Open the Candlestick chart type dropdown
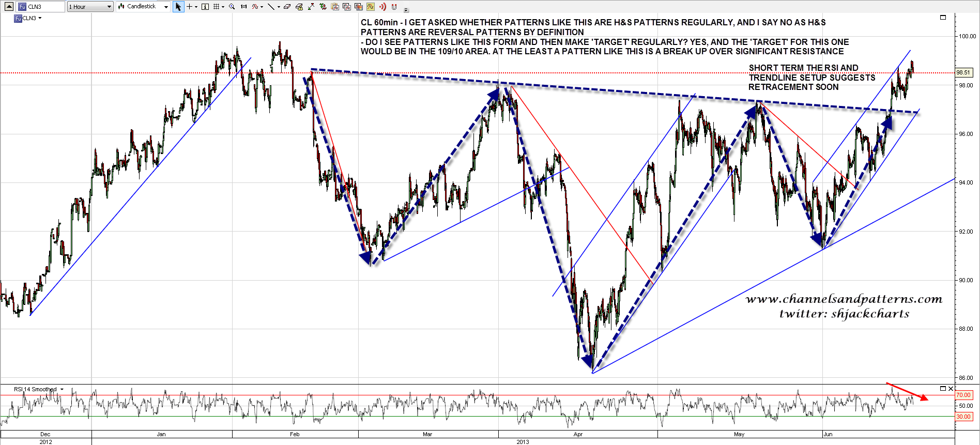The height and width of the screenshot is (445, 980). tap(143, 7)
